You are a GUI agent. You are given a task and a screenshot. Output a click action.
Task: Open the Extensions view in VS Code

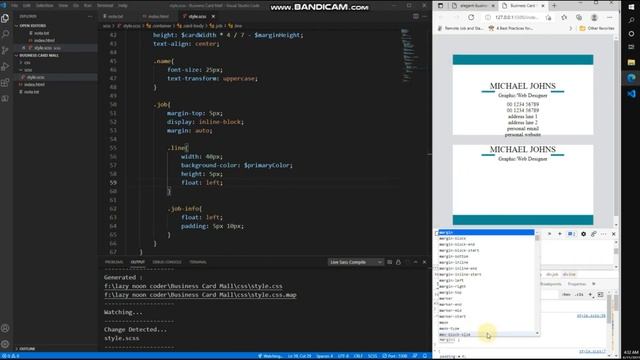point(5,83)
